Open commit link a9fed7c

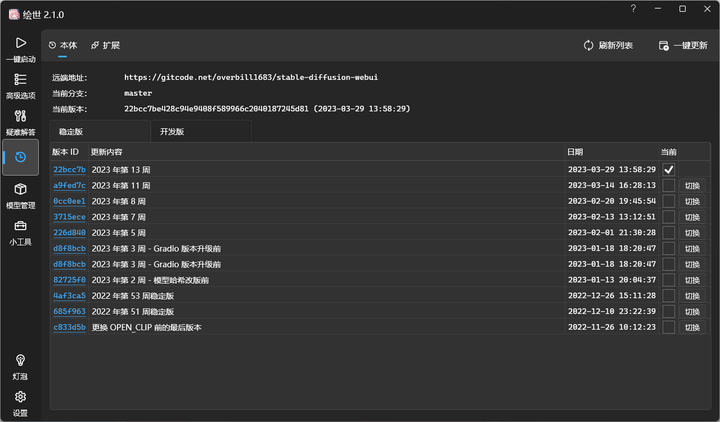click(x=69, y=186)
